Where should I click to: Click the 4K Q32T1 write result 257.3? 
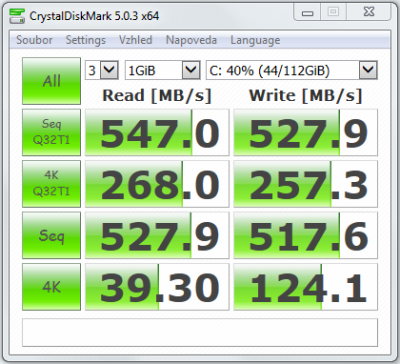coord(305,184)
